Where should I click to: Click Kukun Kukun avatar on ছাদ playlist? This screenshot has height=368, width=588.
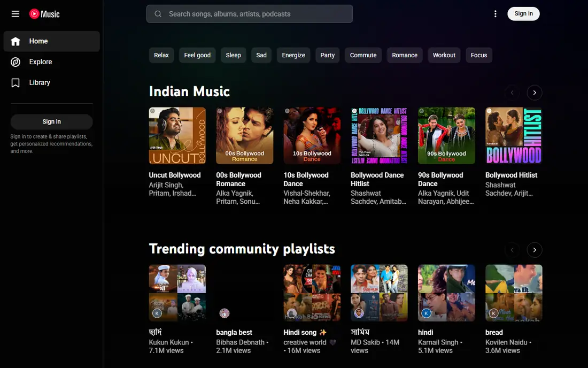click(157, 313)
